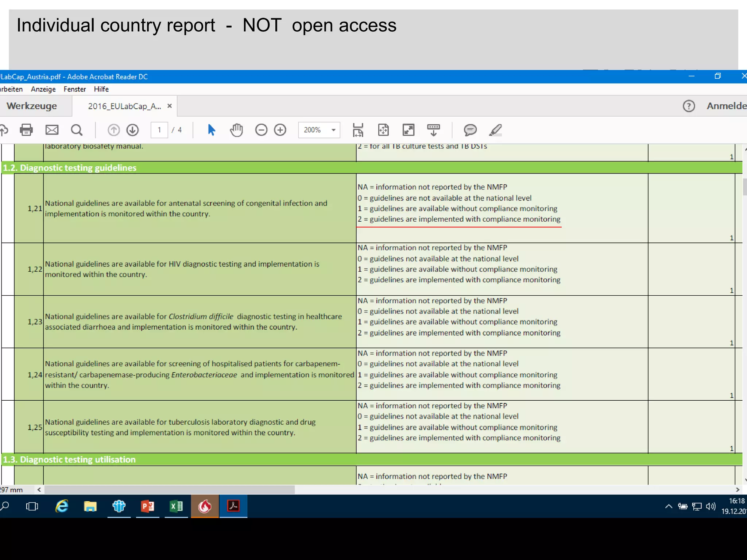Open the volume speaker tray icon
The width and height of the screenshot is (747, 560).
point(711,506)
